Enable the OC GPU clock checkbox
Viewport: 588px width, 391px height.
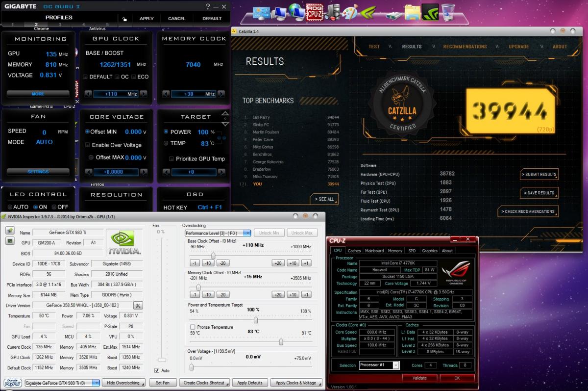[117, 77]
